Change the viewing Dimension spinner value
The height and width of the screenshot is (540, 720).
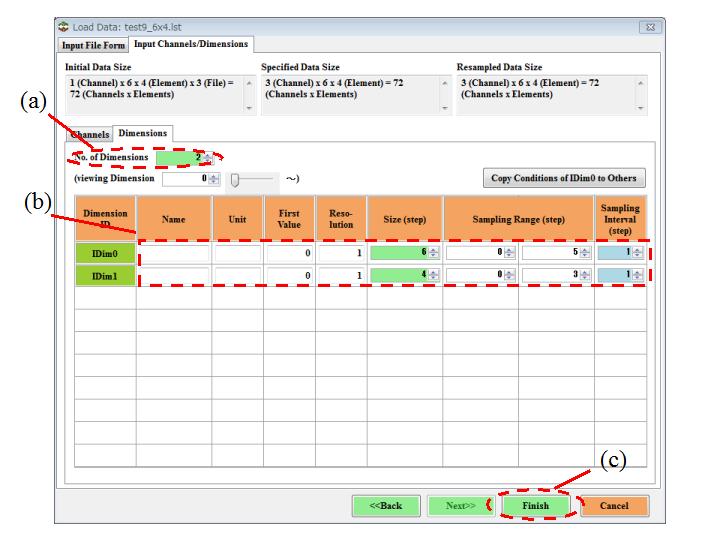click(x=213, y=179)
